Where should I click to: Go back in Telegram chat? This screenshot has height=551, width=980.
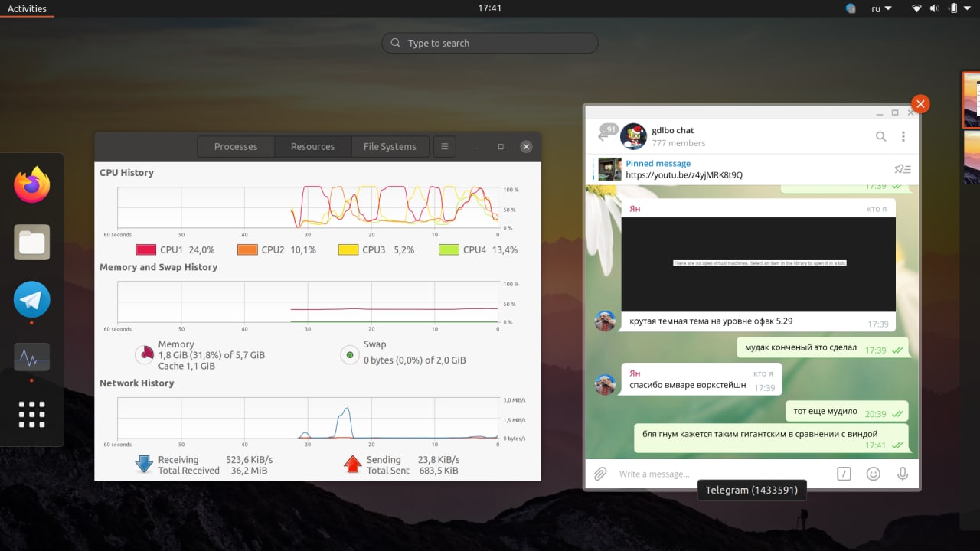coord(603,135)
